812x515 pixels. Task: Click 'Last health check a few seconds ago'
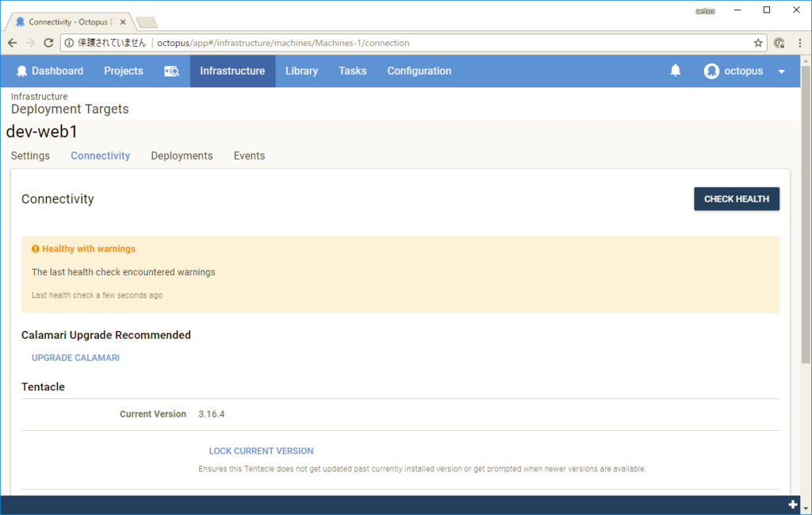pyautogui.click(x=97, y=295)
